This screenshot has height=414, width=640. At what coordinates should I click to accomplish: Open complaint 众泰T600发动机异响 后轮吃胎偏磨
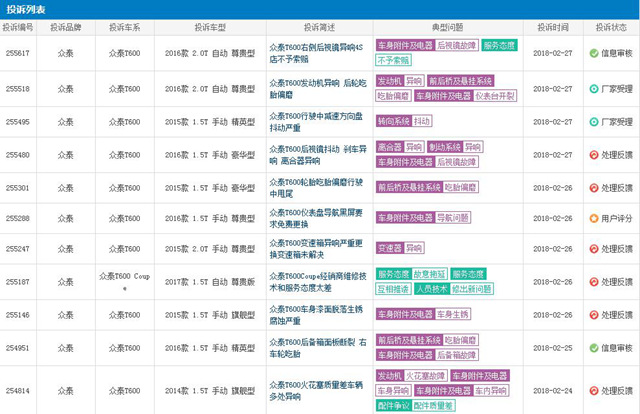click(x=318, y=89)
